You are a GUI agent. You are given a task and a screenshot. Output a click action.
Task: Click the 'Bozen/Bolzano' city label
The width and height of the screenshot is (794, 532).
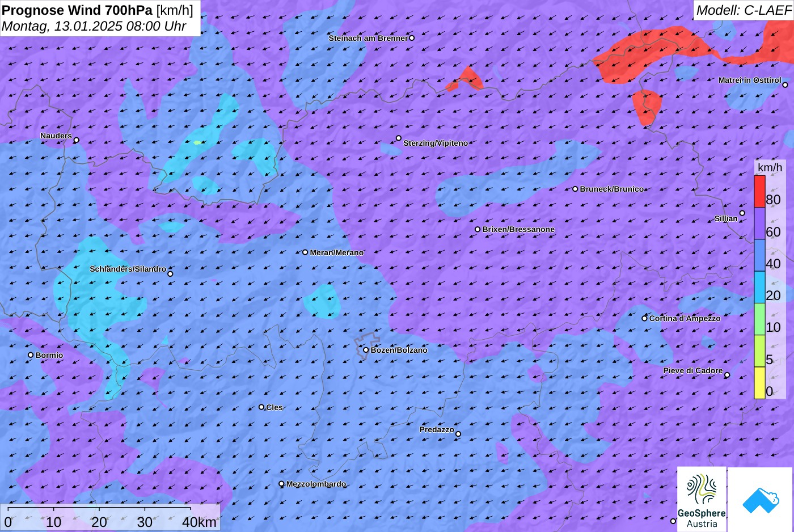[x=399, y=350]
